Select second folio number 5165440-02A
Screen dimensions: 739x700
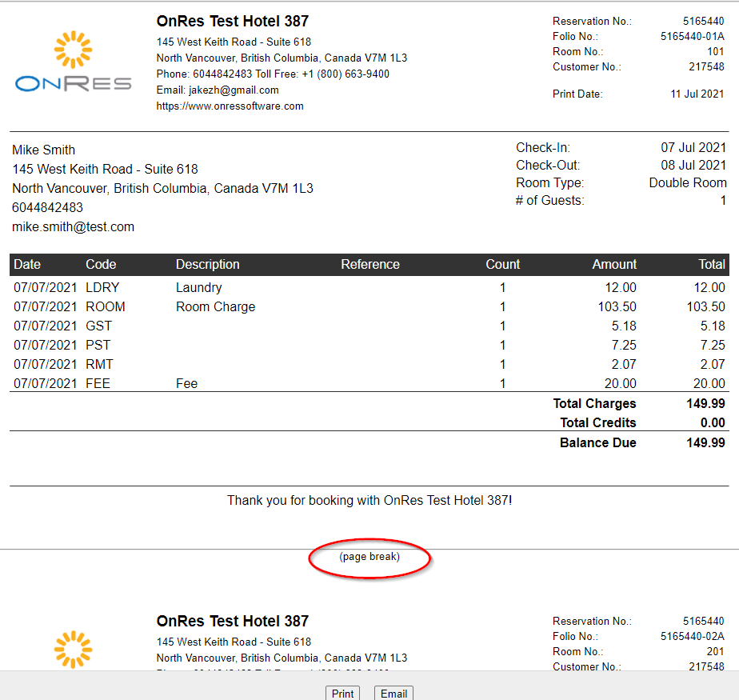click(693, 636)
